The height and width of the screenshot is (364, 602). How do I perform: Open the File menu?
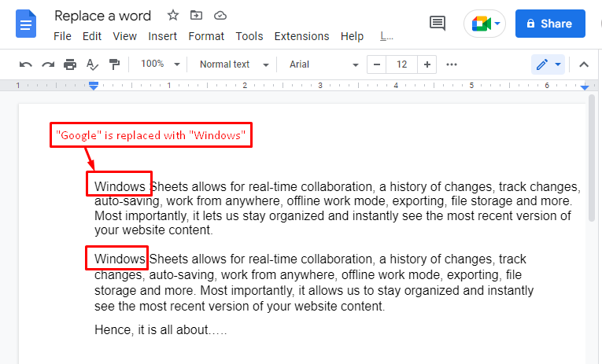point(62,36)
